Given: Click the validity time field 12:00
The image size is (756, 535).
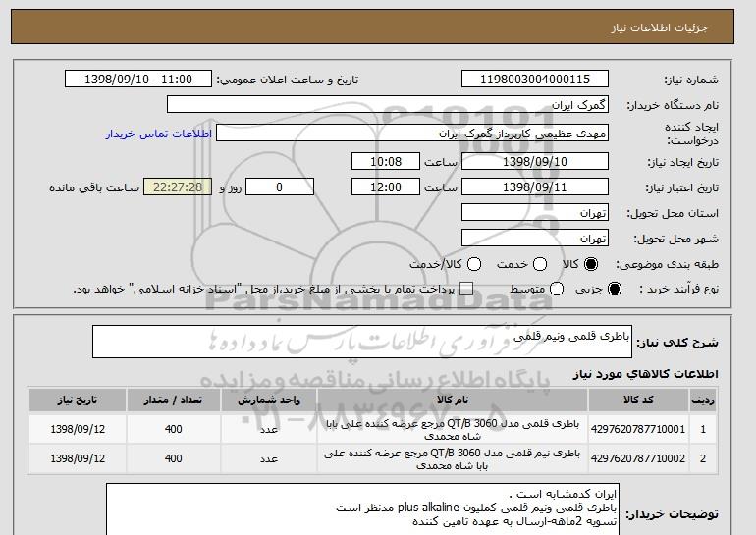Looking at the screenshot, I should (x=386, y=187).
